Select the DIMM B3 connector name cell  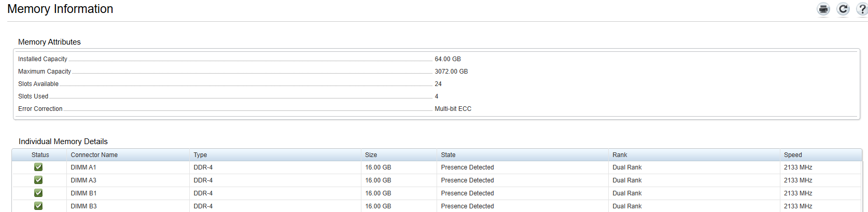[x=83, y=206]
